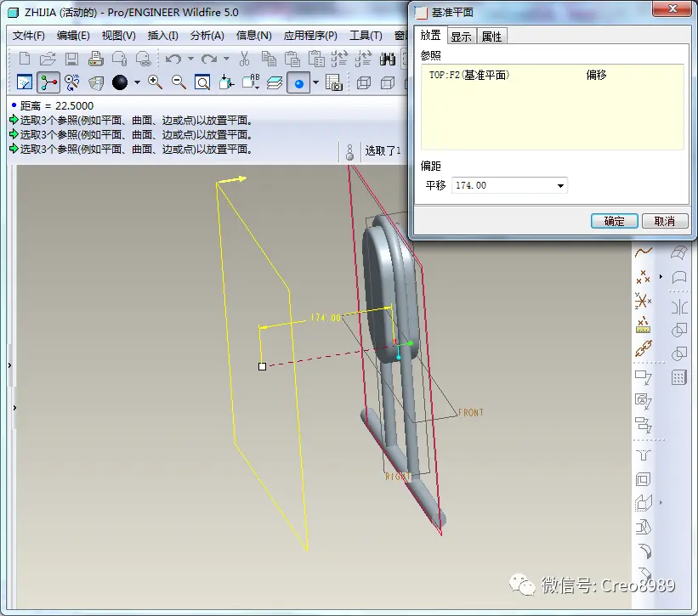Click the Zoom In magnifier icon

pos(155,82)
